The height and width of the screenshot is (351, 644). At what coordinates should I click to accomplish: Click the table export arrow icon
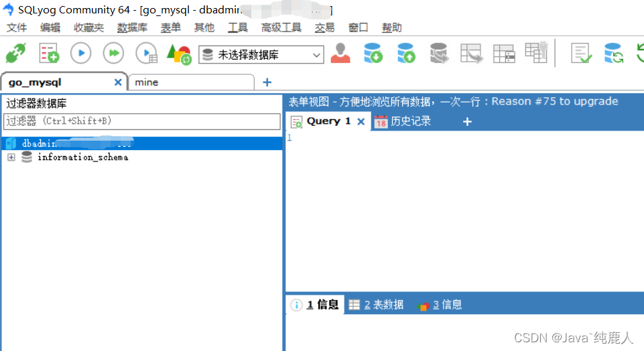coord(472,54)
